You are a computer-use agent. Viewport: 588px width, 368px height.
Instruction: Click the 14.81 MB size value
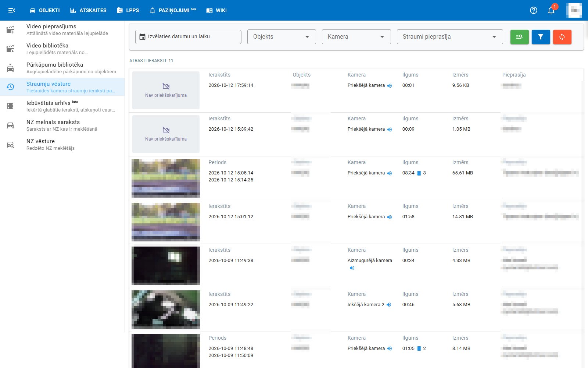[x=462, y=217]
